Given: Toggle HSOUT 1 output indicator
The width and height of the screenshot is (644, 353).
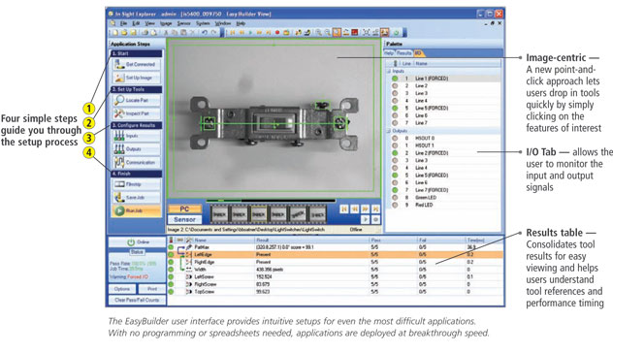Looking at the screenshot, I should pyautogui.click(x=395, y=145).
